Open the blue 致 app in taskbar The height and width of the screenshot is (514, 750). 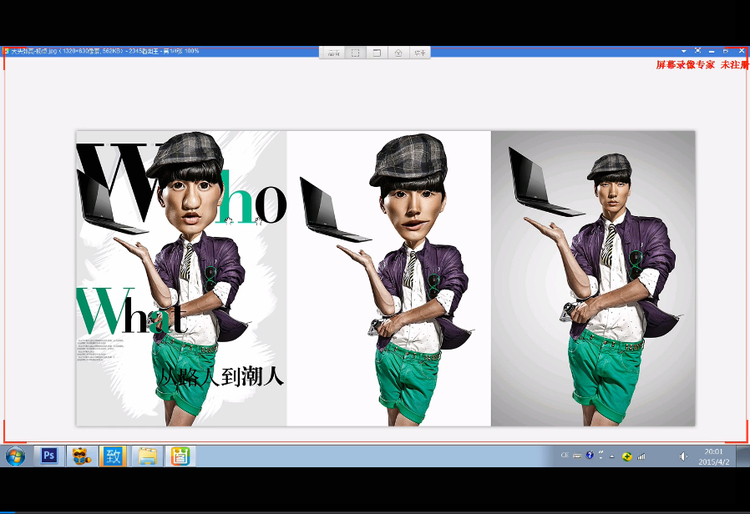(113, 456)
